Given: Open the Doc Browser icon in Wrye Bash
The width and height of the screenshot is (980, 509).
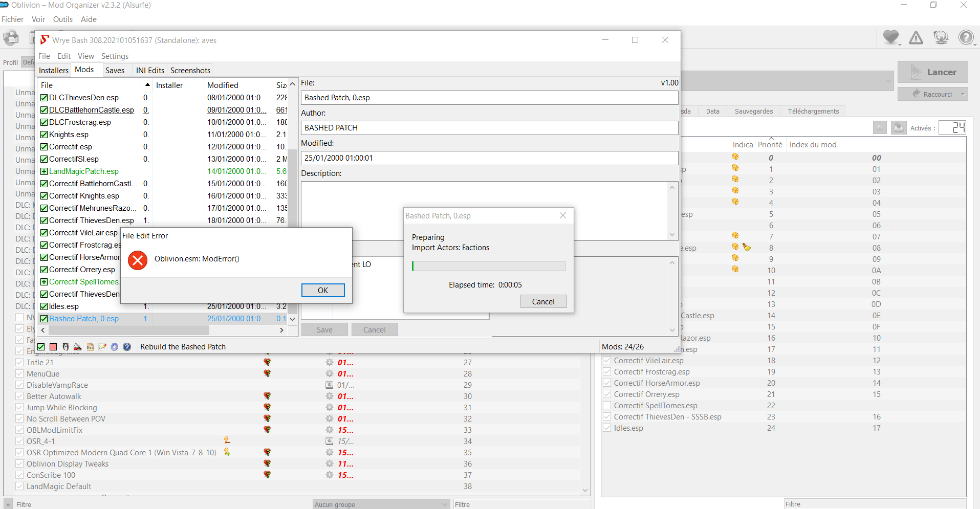Looking at the screenshot, I should (90, 347).
